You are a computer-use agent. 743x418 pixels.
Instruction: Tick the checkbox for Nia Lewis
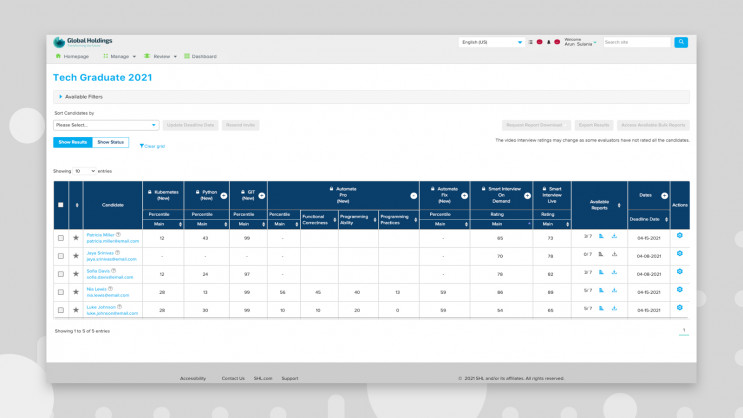pos(61,292)
